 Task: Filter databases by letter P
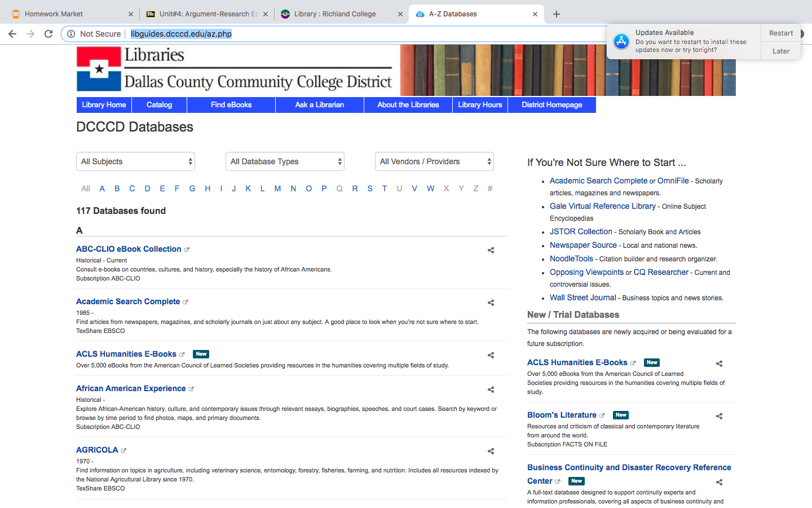pyautogui.click(x=324, y=189)
